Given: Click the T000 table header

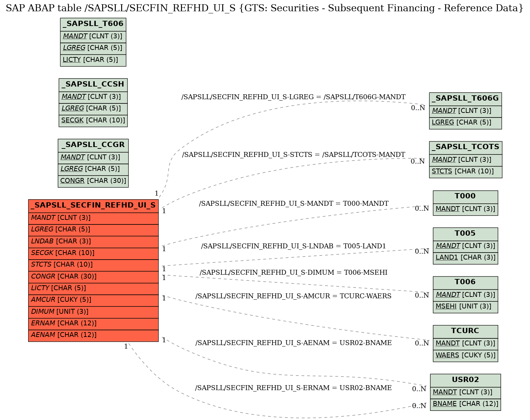Looking at the screenshot, I should tap(465, 197).
